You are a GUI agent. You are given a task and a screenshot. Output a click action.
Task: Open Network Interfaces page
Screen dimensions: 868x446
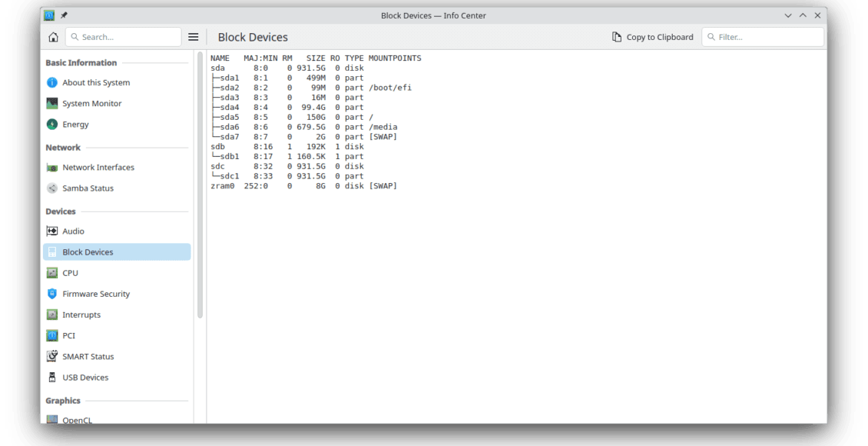click(x=98, y=167)
